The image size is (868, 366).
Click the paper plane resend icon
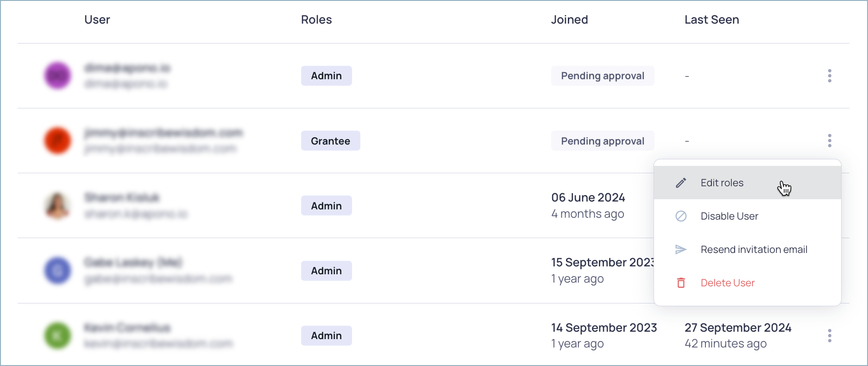[681, 250]
